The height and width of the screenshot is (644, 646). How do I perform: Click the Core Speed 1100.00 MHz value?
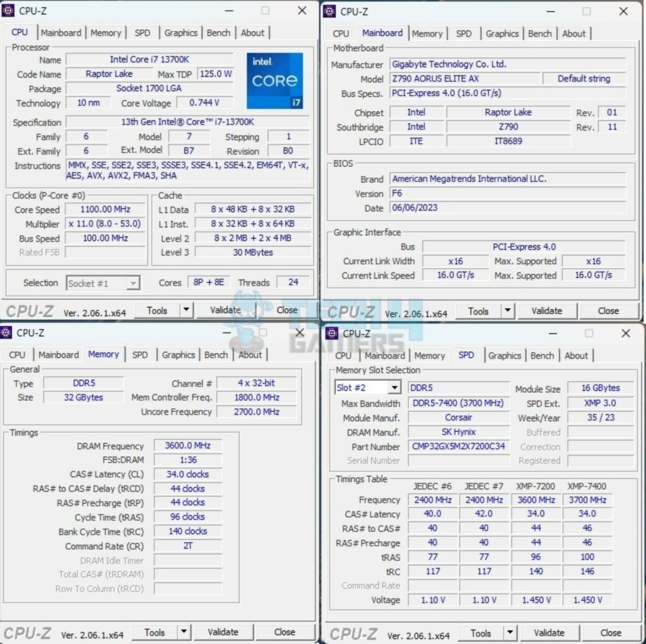click(x=105, y=209)
